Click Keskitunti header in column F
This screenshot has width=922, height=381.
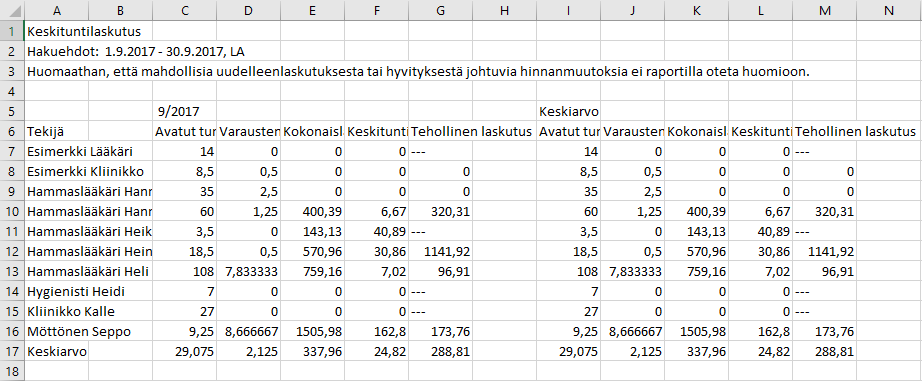(377, 131)
